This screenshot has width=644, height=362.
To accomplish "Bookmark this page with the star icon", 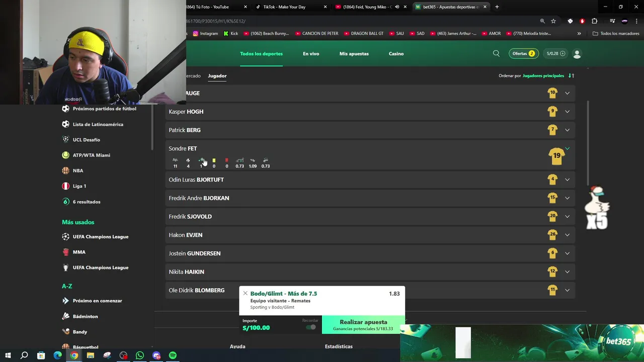I will coord(553,21).
